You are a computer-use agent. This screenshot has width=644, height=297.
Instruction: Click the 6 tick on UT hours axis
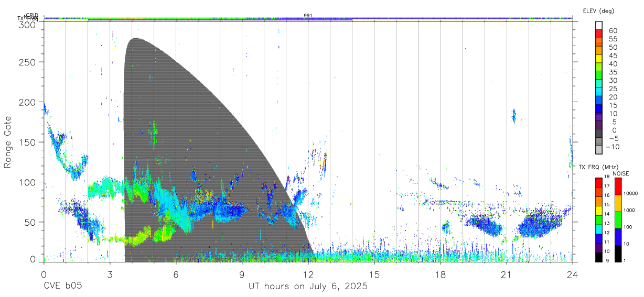(x=176, y=274)
